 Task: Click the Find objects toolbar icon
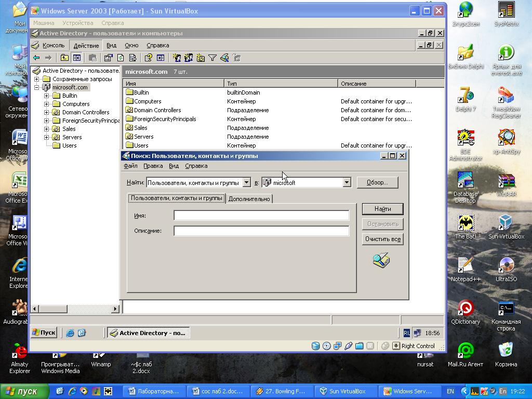tap(224, 58)
